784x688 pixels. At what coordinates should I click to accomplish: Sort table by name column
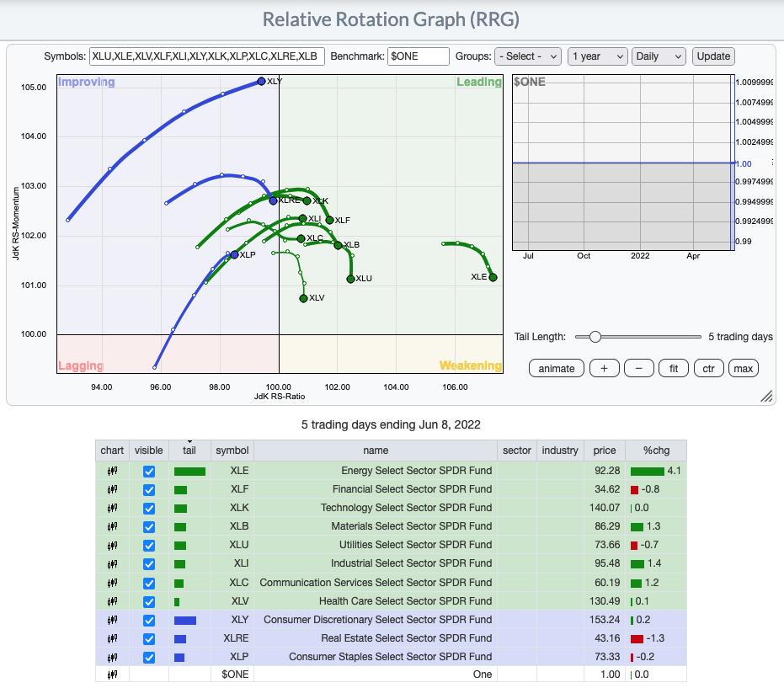click(x=376, y=450)
